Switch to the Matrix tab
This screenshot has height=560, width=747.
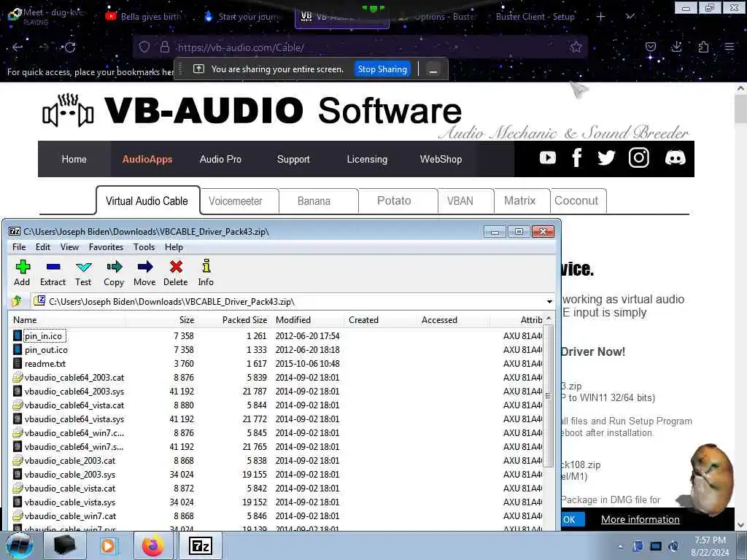[522, 201]
